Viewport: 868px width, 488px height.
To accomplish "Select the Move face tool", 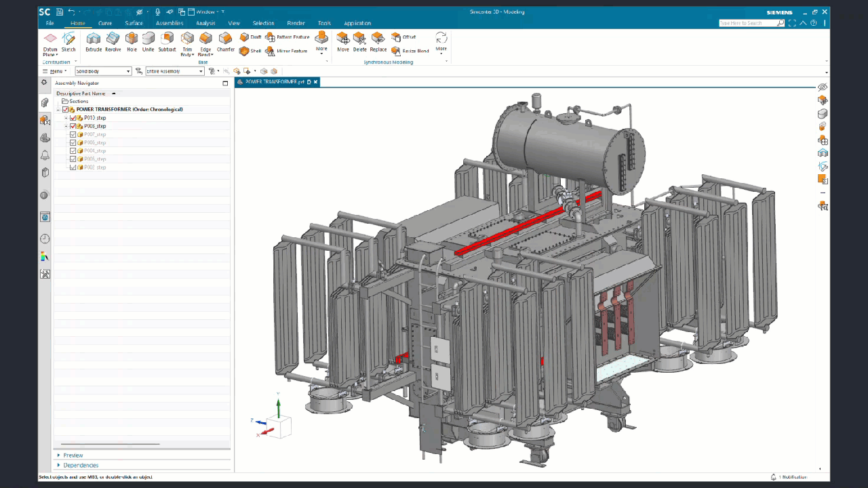I will pyautogui.click(x=343, y=40).
